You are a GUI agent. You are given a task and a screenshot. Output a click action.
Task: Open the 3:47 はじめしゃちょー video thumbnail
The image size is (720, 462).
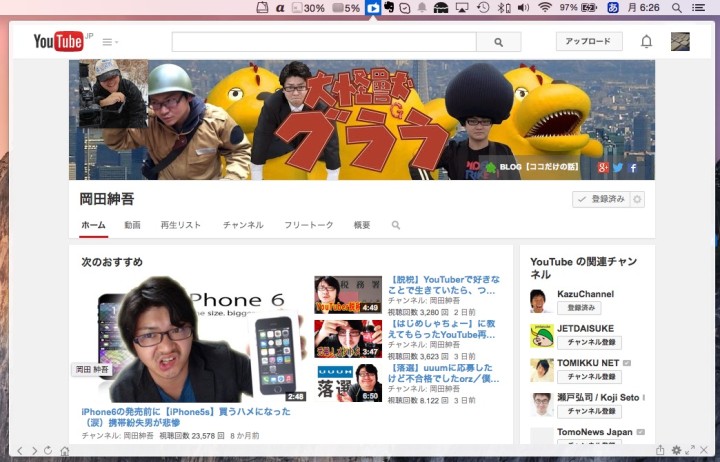tap(348, 339)
